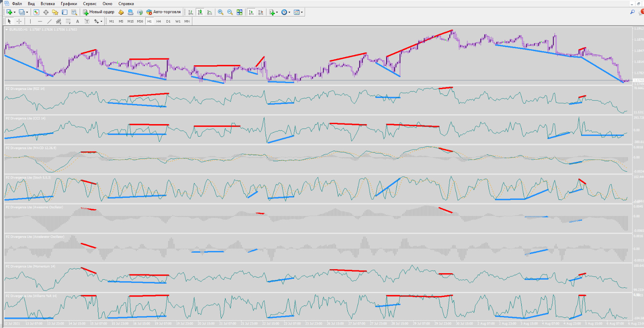Open the Вид menu
Image resolution: width=644 pixels, height=328 pixels.
(x=31, y=4)
